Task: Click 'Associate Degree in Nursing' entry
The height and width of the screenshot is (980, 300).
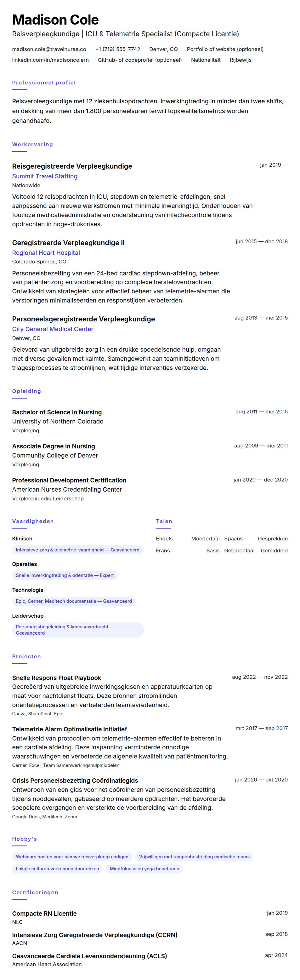Action: [54, 446]
